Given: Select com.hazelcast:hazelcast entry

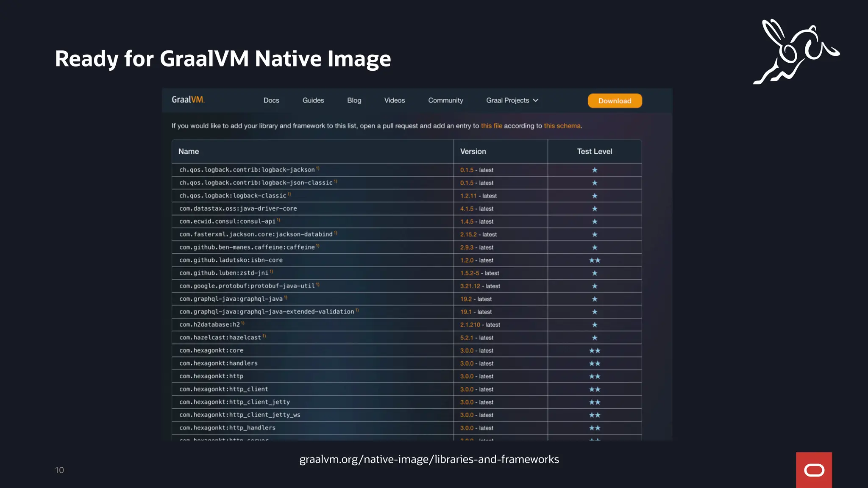Looking at the screenshot, I should pos(220,338).
